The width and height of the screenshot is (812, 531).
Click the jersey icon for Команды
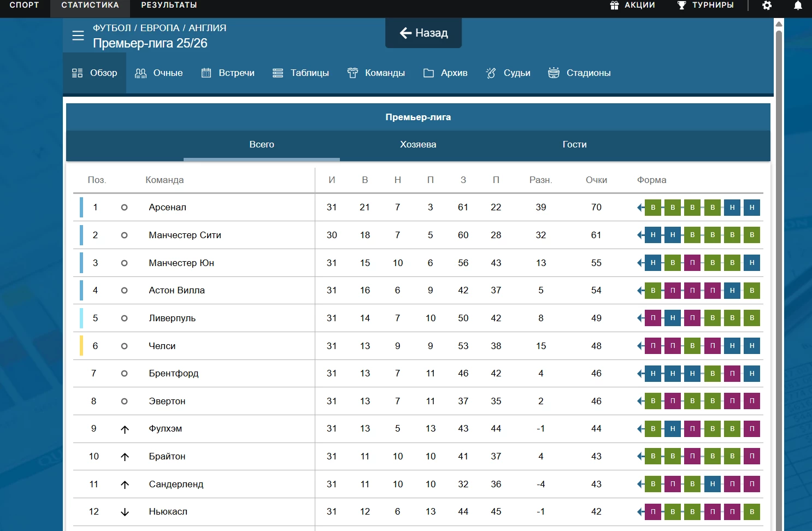[x=352, y=73]
